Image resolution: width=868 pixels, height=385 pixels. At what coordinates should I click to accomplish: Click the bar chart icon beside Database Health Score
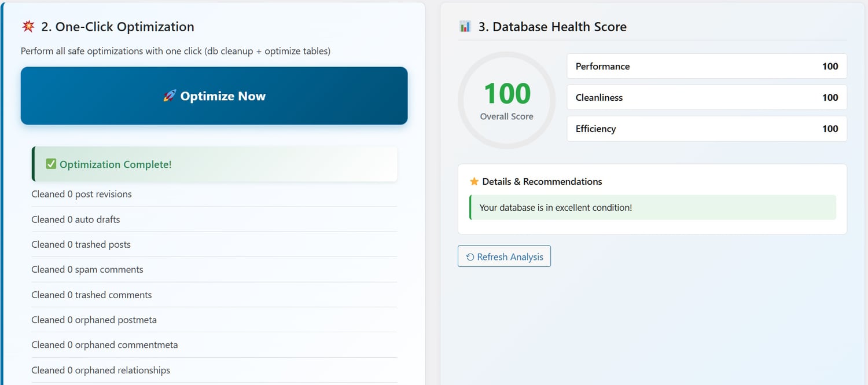tap(465, 27)
